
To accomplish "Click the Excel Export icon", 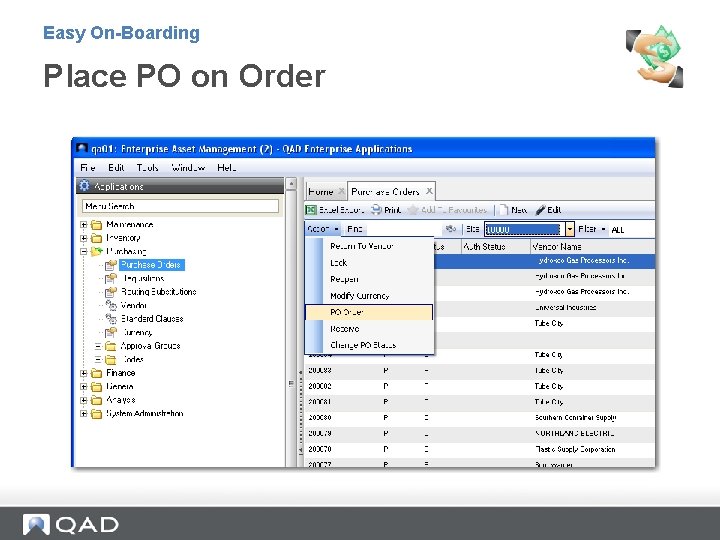I will click(x=311, y=210).
